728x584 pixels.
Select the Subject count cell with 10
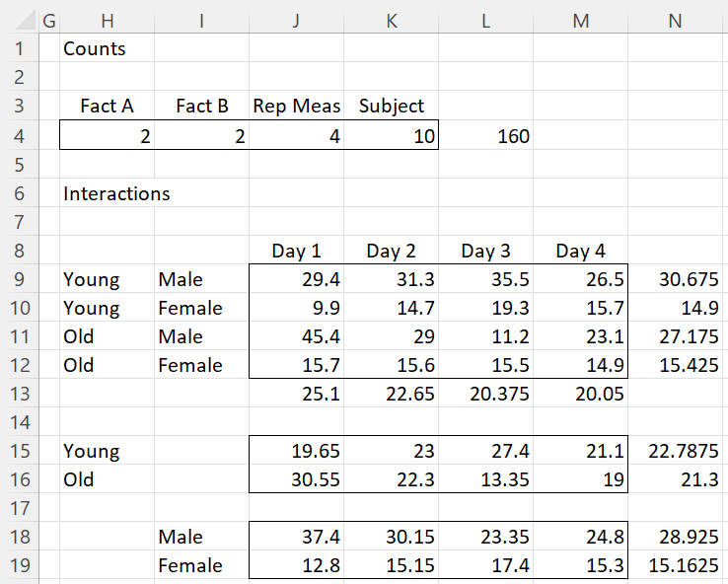point(391,136)
